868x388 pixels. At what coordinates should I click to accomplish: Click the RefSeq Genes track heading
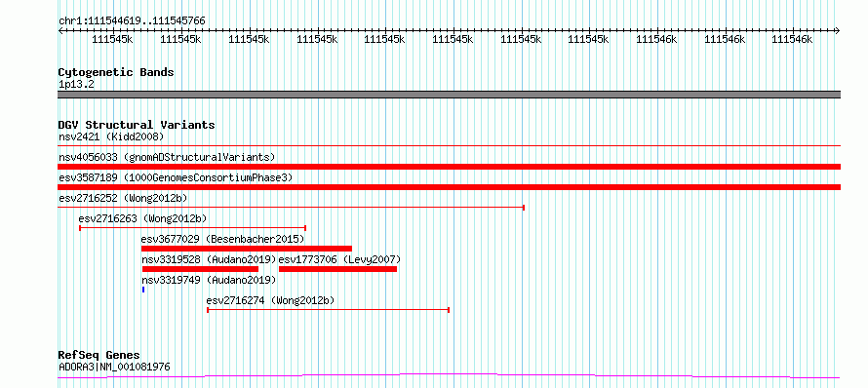pos(99,356)
